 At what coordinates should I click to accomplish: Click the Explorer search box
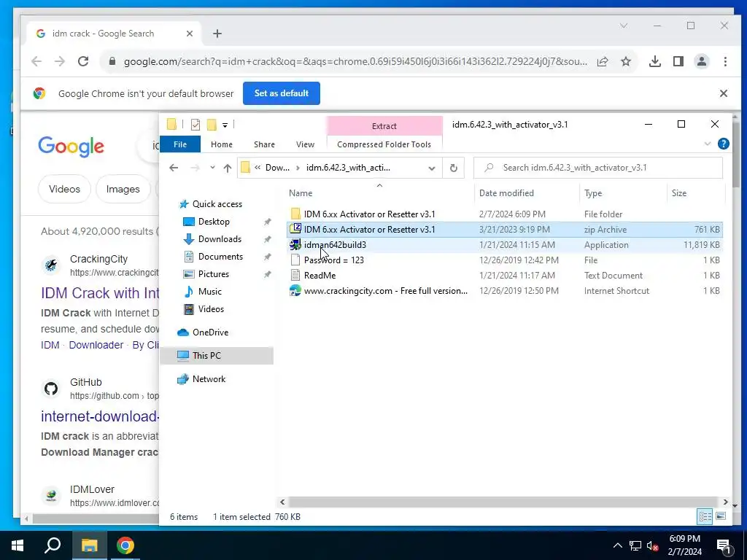[x=598, y=168]
